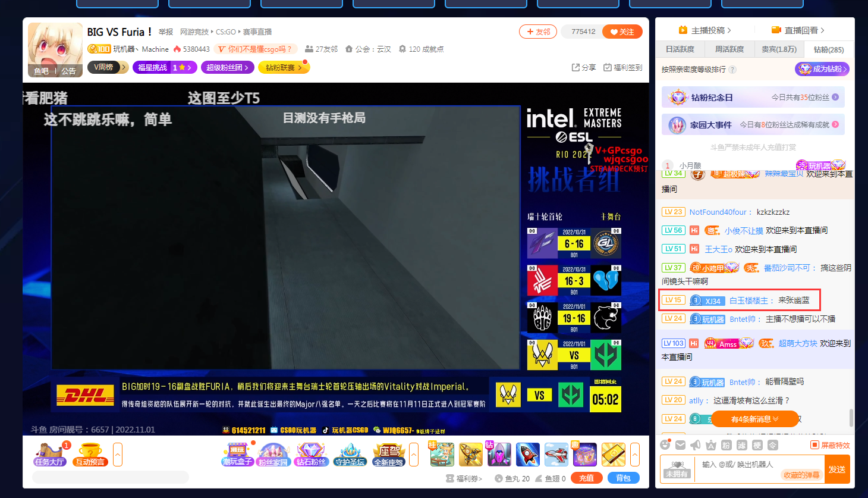
Task: Click the 未拥有 fan badge selector
Action: pos(677,469)
